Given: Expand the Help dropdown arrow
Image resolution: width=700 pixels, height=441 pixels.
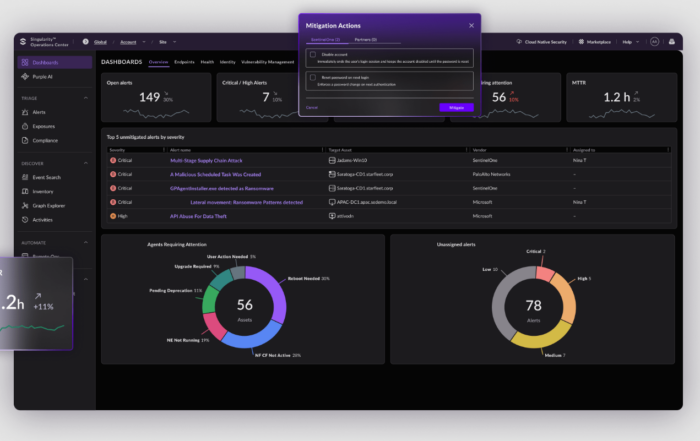Looking at the screenshot, I should click(x=638, y=42).
